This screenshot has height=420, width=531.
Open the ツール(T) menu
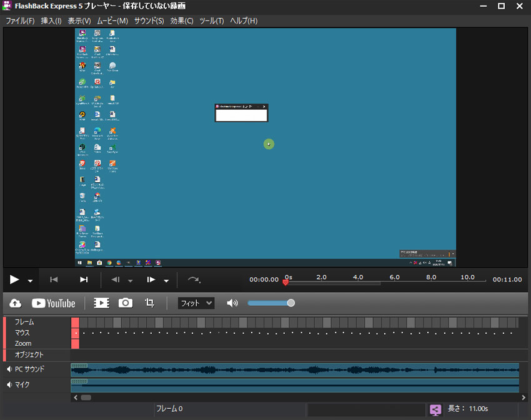pyautogui.click(x=212, y=21)
